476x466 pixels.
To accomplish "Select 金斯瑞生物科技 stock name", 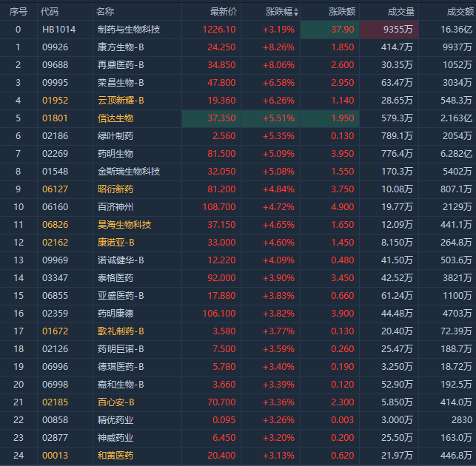I will [x=129, y=172].
